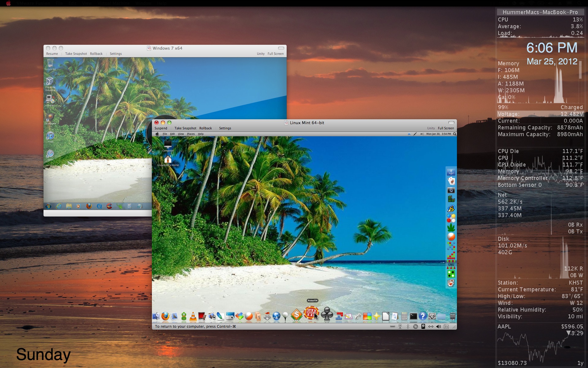The height and width of the screenshot is (368, 588).
Task: Open the Help menu in Linux guest
Action: [x=201, y=134]
